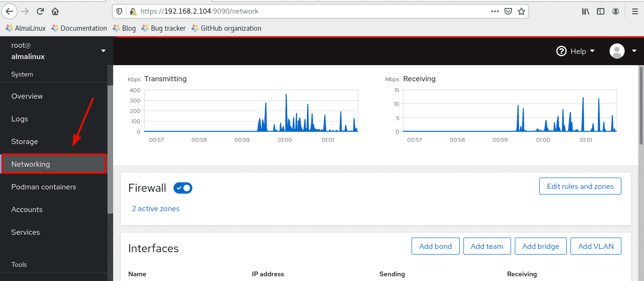The height and width of the screenshot is (281, 644).
Task: Click the Edit rules and zones button
Action: tap(580, 186)
